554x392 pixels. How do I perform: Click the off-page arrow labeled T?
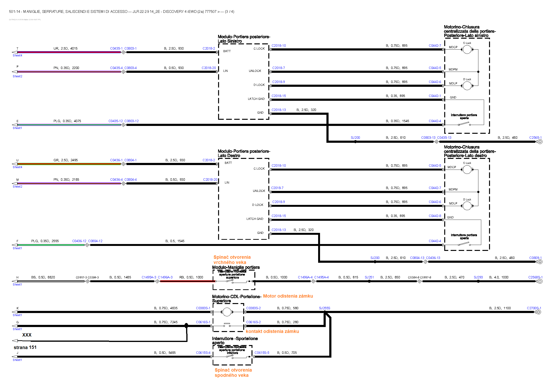[15, 52]
